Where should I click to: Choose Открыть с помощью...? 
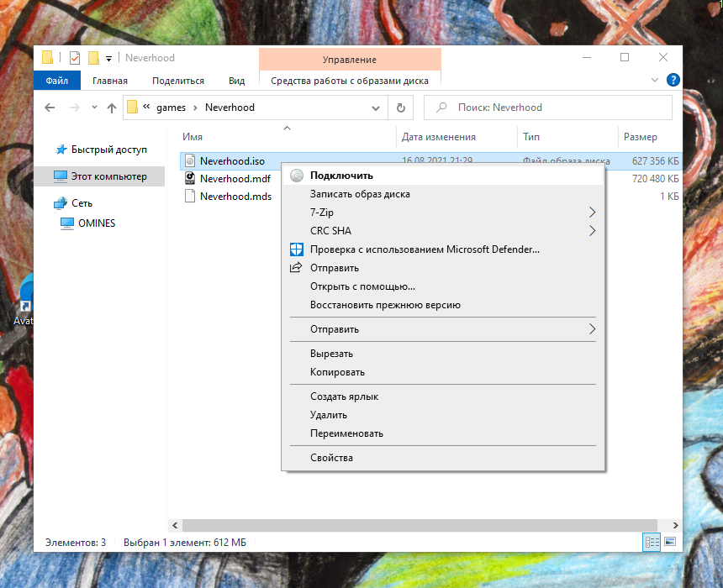click(443, 286)
